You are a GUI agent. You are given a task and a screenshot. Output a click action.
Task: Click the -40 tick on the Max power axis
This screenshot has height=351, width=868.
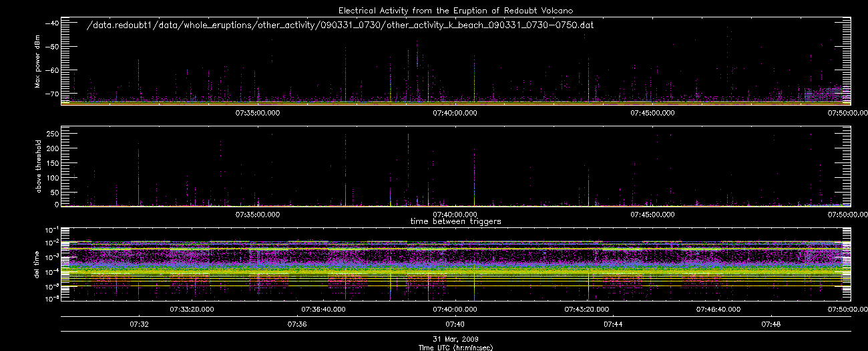coord(51,23)
